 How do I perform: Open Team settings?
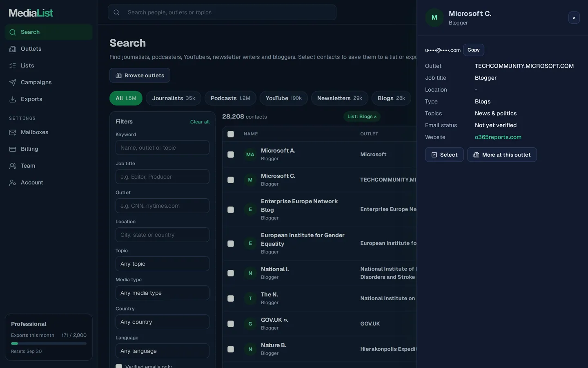(49, 166)
